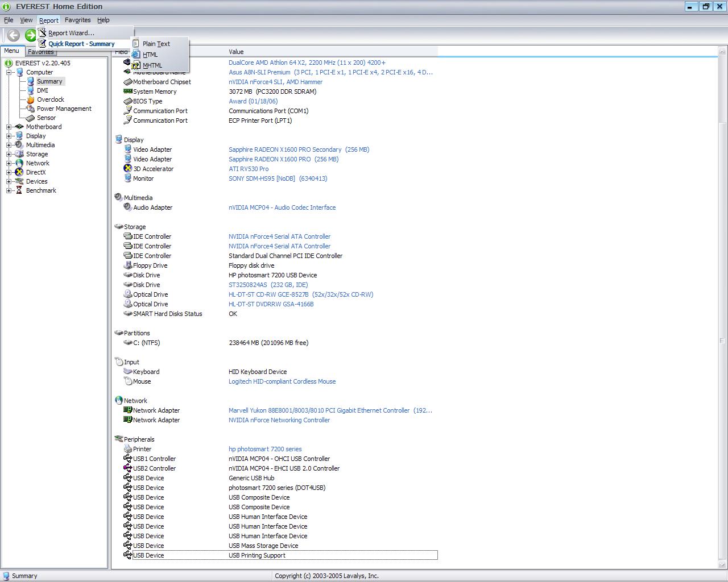Click the Power Management icon in tree
This screenshot has width=728, height=582.
[31, 109]
